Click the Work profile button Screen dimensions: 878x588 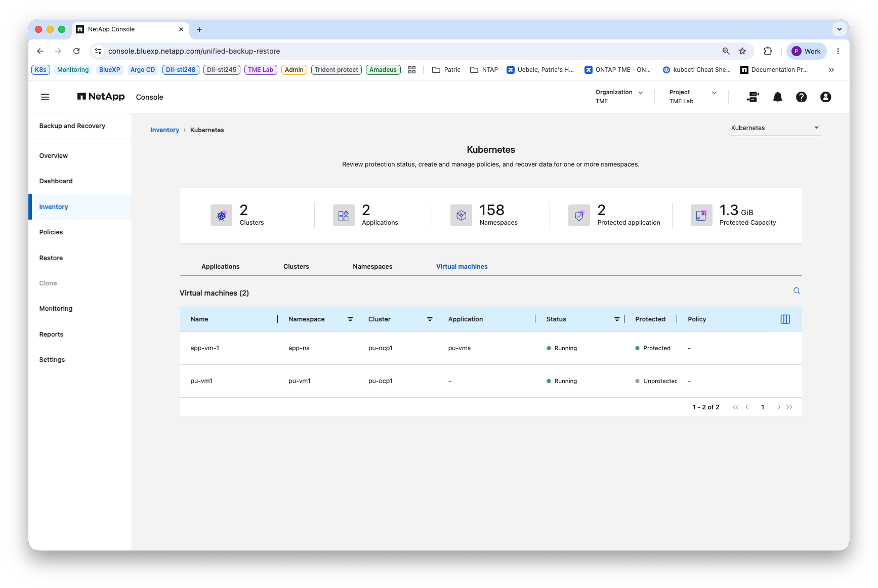pyautogui.click(x=806, y=51)
